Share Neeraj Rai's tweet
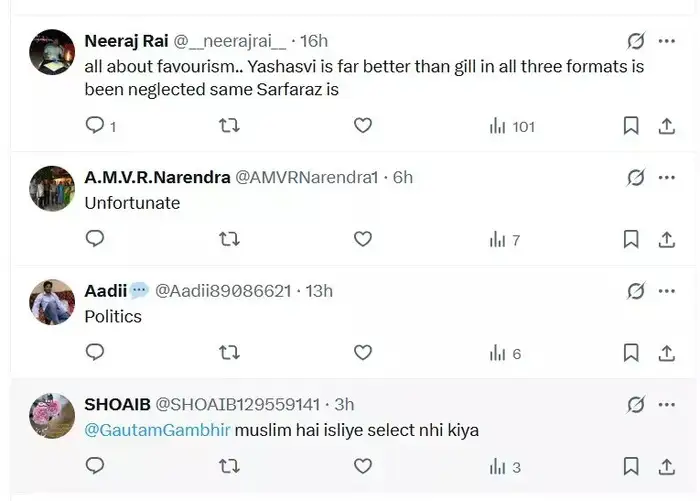700x501 pixels. tap(667, 126)
